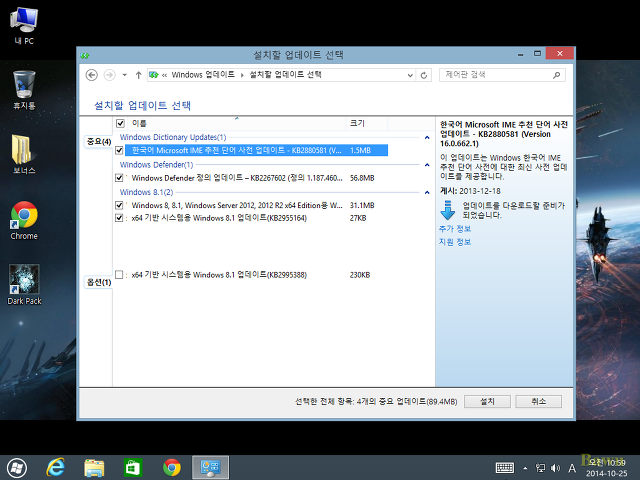Viewport: 640px width, 480px height.
Task: Click the window title bar icon
Action: pyautogui.click(x=85, y=55)
